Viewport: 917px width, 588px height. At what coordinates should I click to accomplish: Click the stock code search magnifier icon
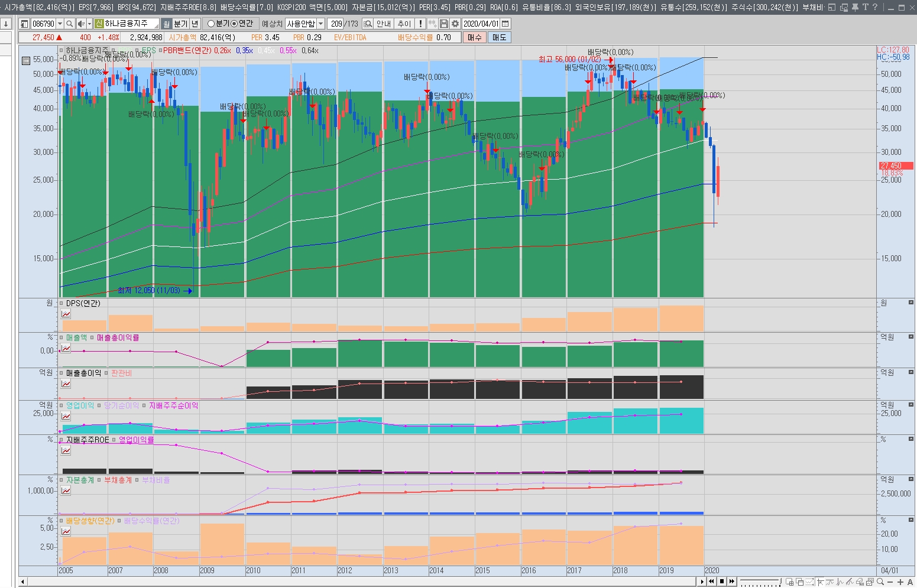(70, 24)
